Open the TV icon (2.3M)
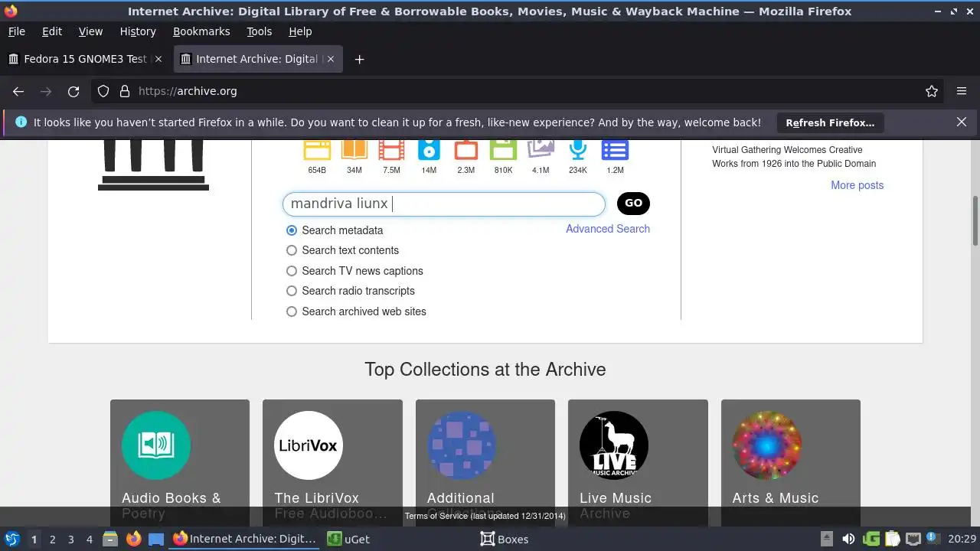980x551 pixels. pos(466,150)
